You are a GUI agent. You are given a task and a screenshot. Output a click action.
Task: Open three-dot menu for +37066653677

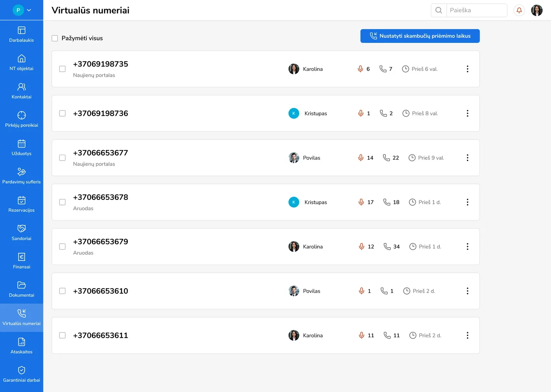(x=467, y=158)
